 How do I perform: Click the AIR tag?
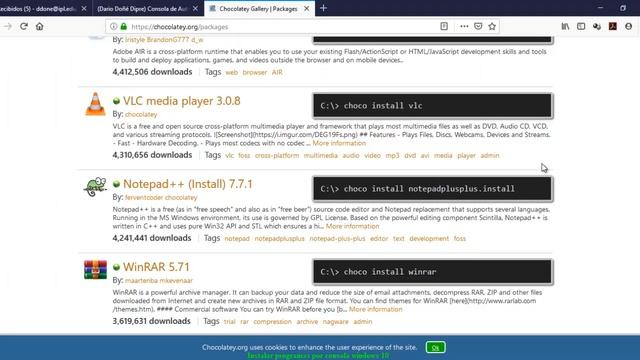pos(277,72)
